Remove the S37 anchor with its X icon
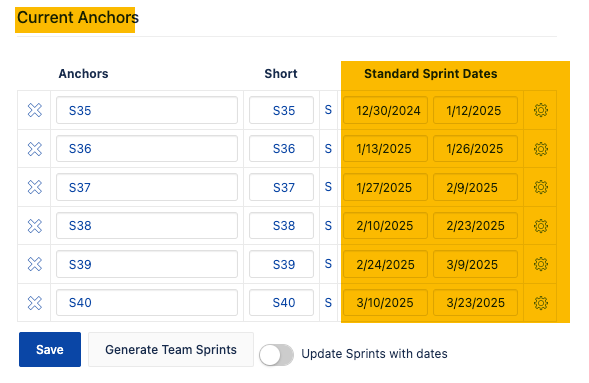 [35, 187]
